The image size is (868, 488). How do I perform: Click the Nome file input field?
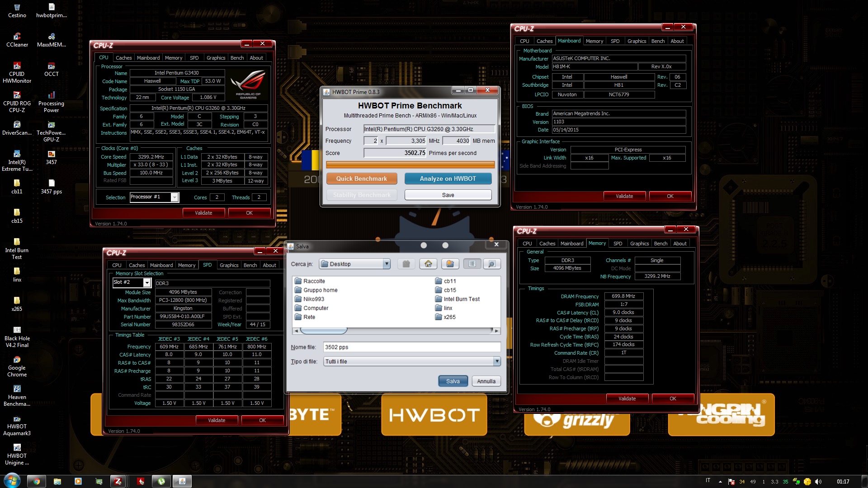pos(412,347)
